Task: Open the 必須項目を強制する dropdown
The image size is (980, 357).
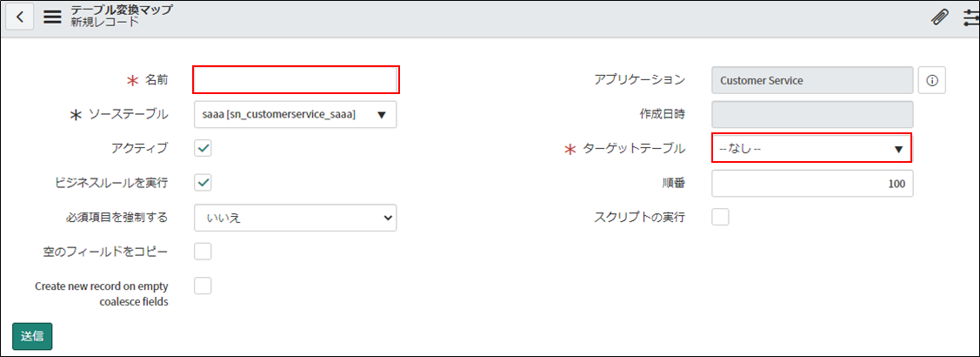Action: (296, 218)
